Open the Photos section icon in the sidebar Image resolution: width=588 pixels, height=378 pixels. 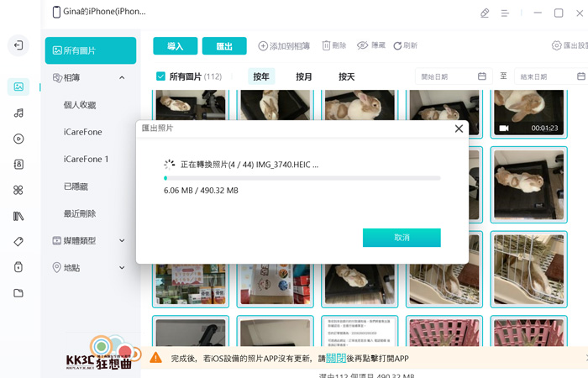coord(18,87)
